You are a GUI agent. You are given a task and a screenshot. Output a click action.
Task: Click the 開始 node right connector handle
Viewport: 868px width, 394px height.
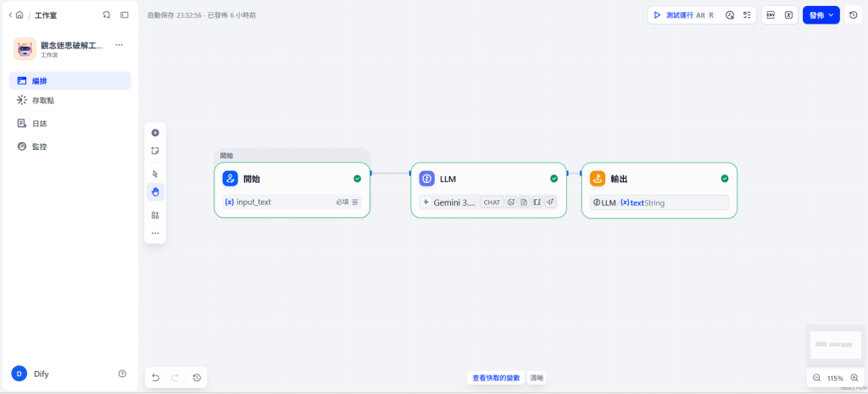(370, 173)
